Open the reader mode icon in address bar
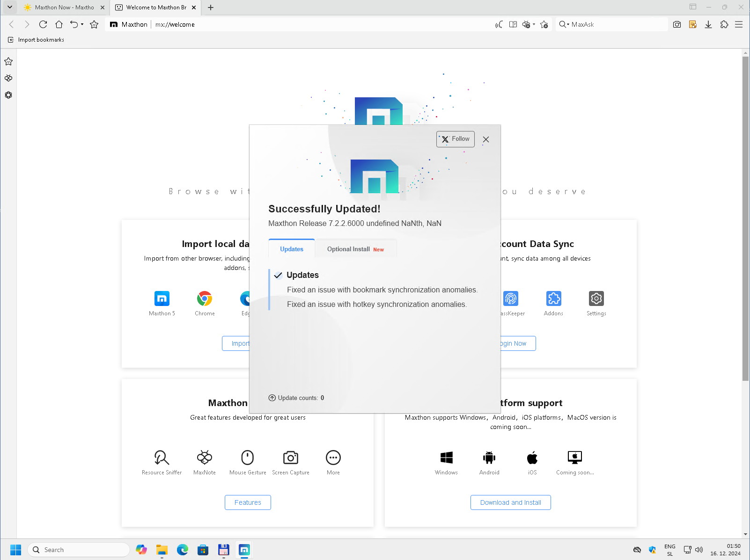Screen dimensions: 750x560 [513, 24]
